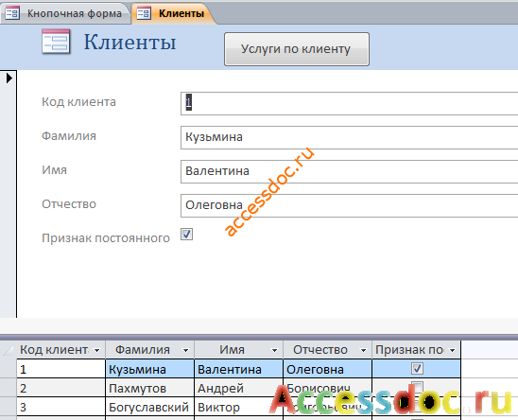Select the row selector for row 2

(9, 388)
